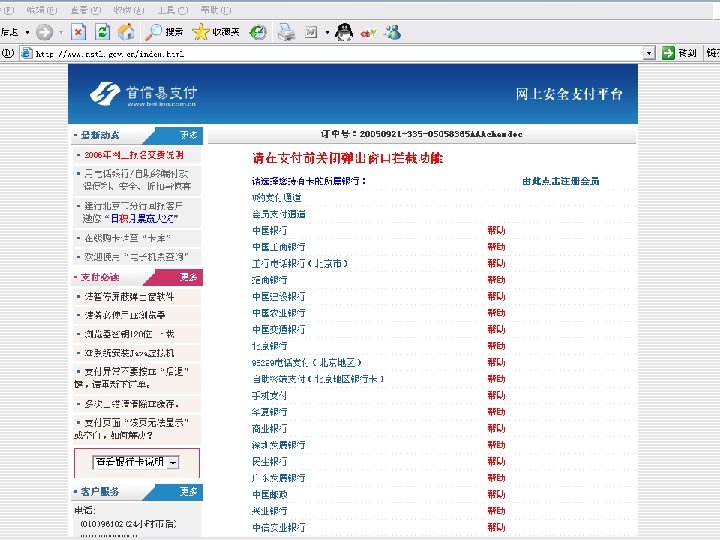Refresh the page using toolbar icon
The image size is (720, 540).
tap(102, 32)
